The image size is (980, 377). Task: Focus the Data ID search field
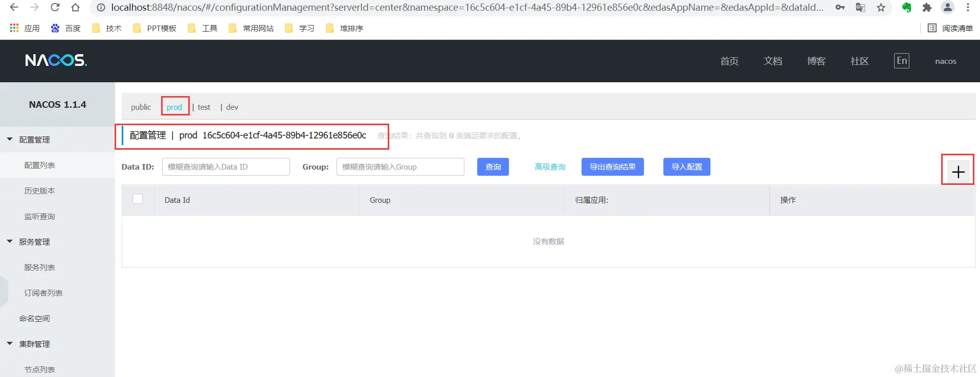[x=226, y=167]
